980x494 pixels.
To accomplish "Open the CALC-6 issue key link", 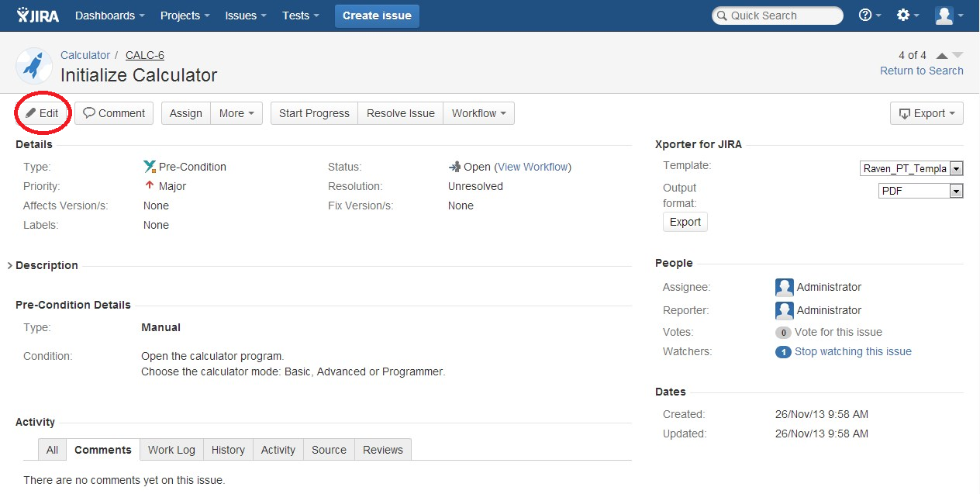I will tap(145, 55).
